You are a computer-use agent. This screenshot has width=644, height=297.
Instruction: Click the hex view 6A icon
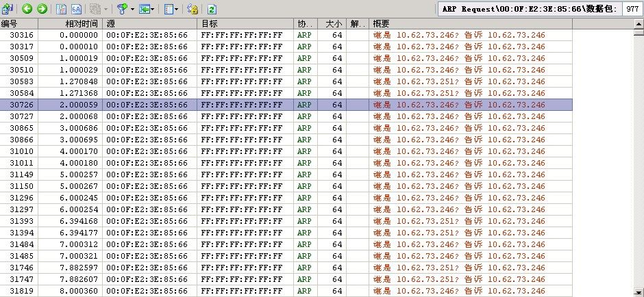coord(77,9)
